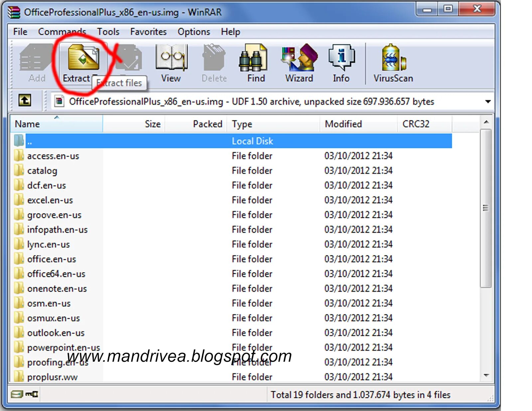Show archive Info
Image resolution: width=532 pixels, height=411 pixels.
click(341, 64)
